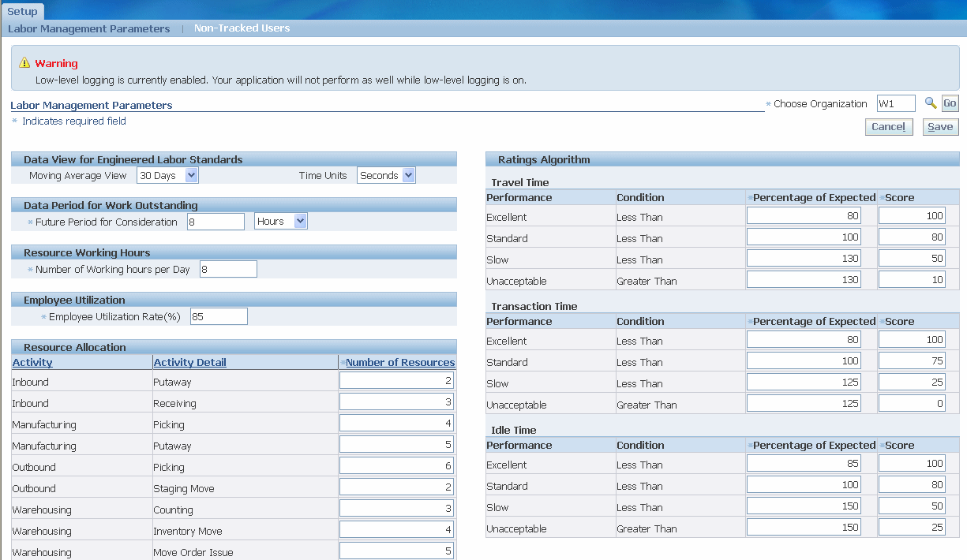Open the Non-Tracked Users subtab
The height and width of the screenshot is (560, 967).
[242, 28]
